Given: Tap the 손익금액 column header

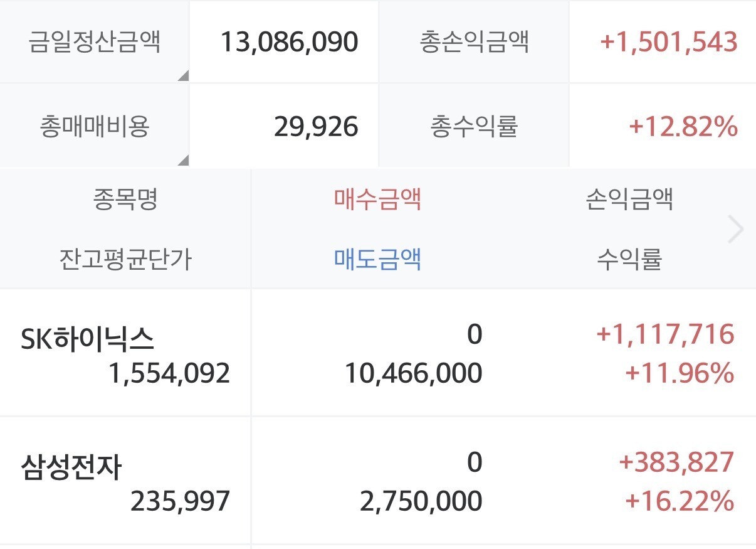Looking at the screenshot, I should 629,200.
